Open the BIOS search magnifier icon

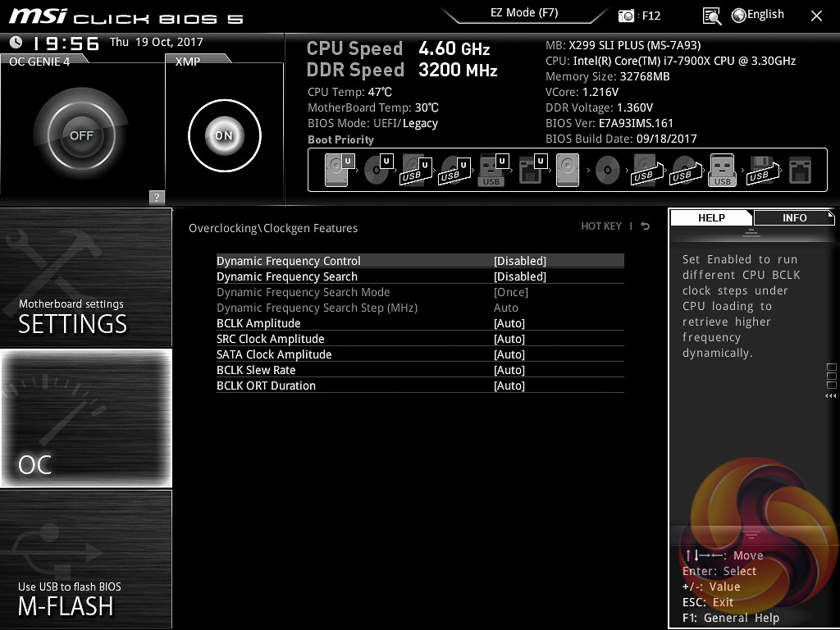(711, 16)
